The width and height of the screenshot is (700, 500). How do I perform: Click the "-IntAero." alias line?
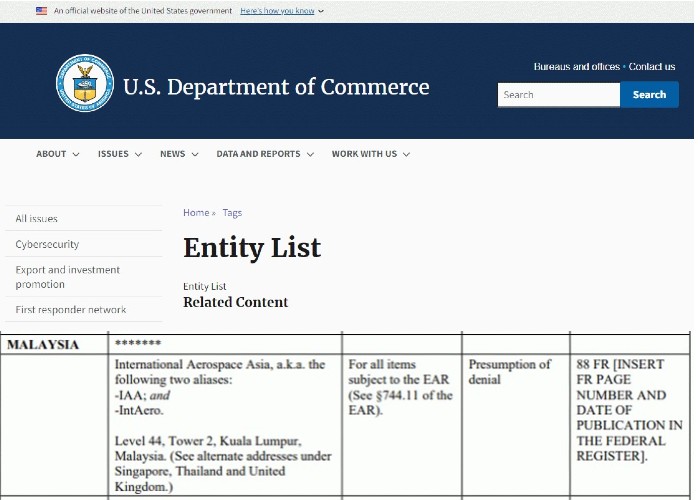click(x=139, y=410)
